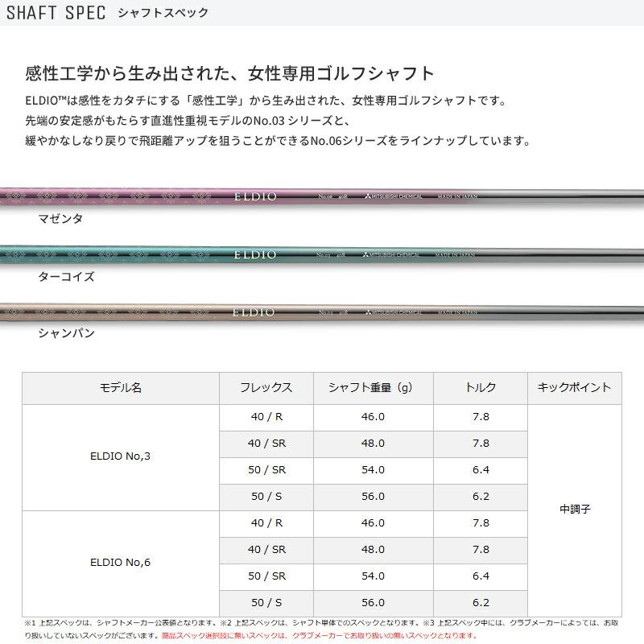
Task: Select the ターコイズ color label
Action: tap(66, 276)
